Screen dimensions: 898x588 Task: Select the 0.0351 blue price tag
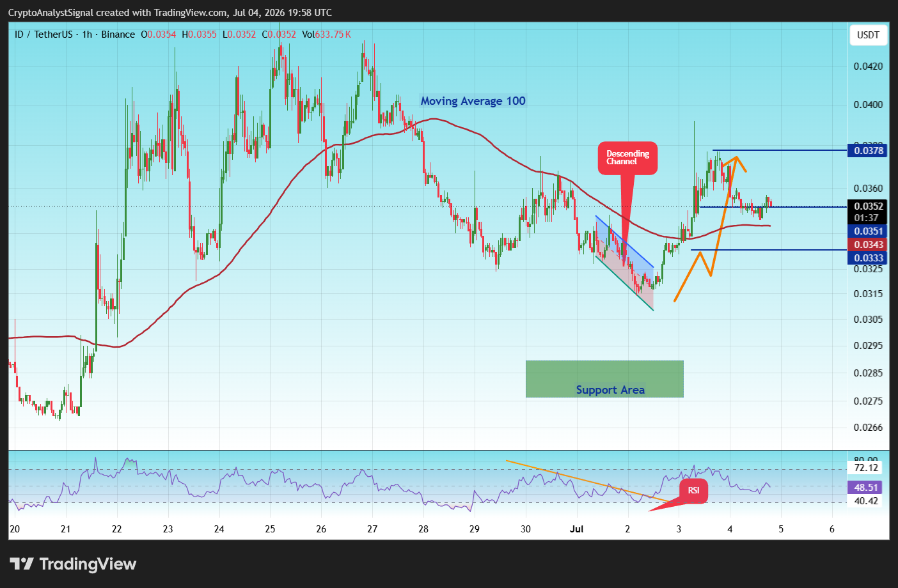pyautogui.click(x=868, y=231)
